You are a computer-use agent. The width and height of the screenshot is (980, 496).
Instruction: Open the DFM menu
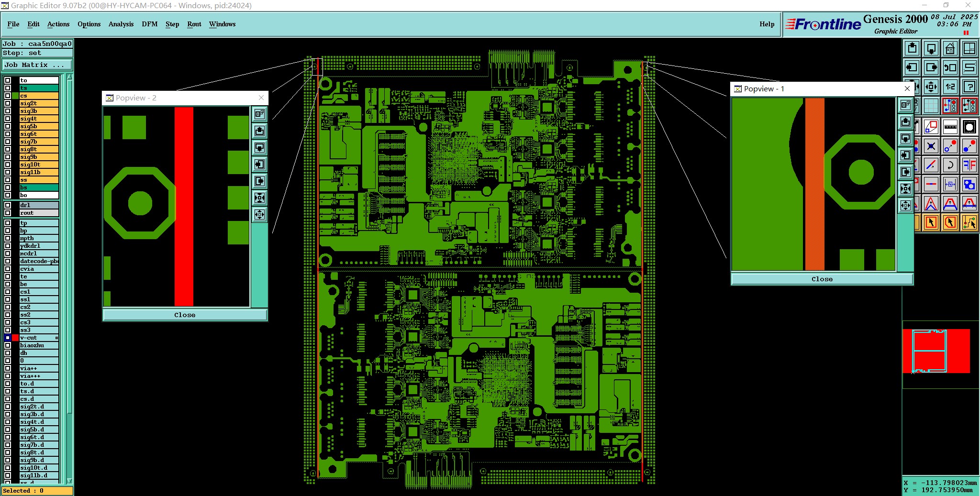[150, 24]
